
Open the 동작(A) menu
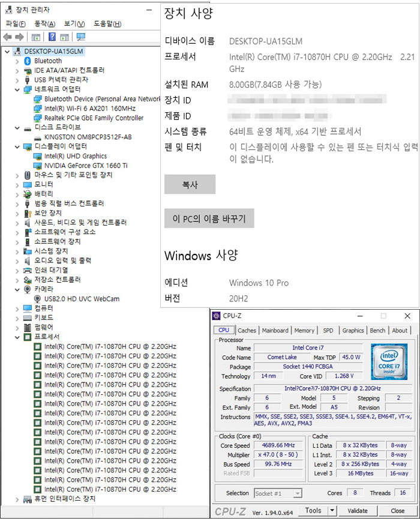45,24
